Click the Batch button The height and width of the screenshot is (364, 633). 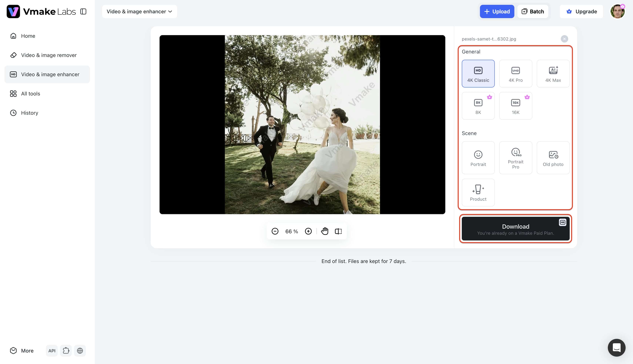pyautogui.click(x=533, y=11)
